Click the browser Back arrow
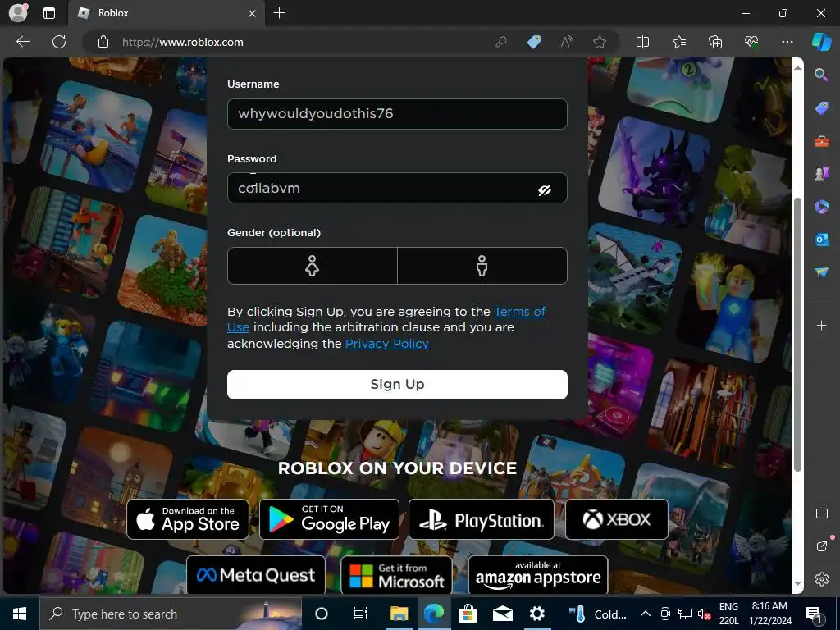 [23, 42]
